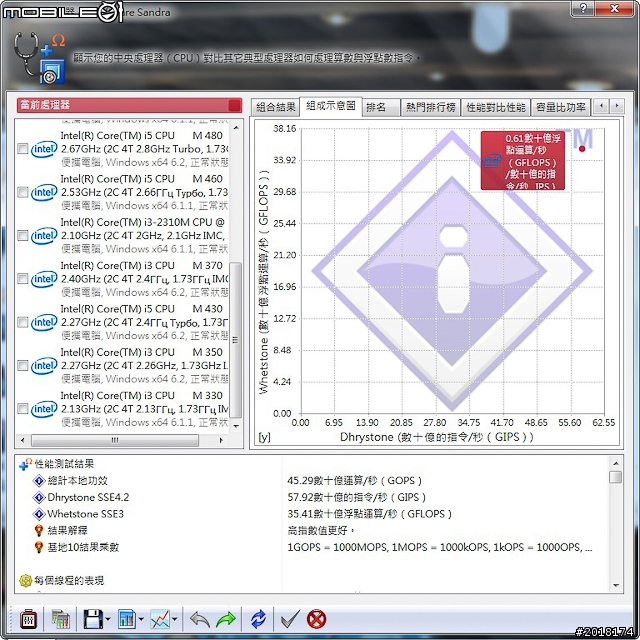Check the Core i5 M 460 2.53GHz processor
Image resolution: width=640 pixels, height=640 pixels.
23,192
